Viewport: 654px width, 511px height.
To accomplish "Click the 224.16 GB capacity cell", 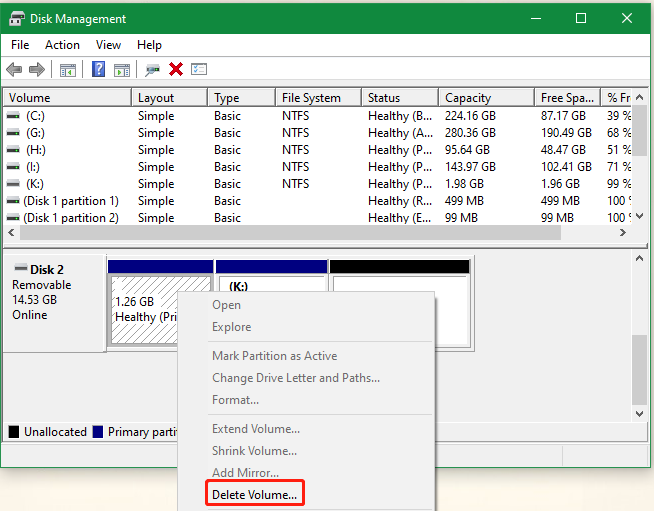I will (x=470, y=116).
